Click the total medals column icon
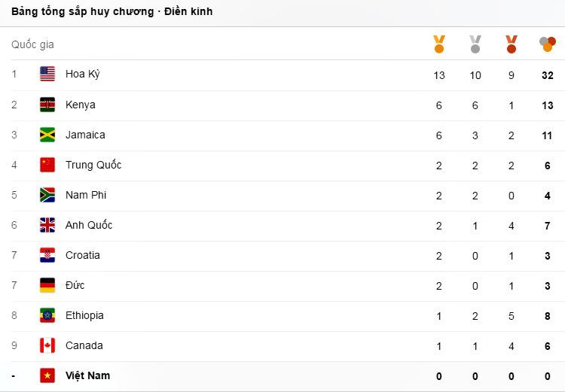Viewport: 565px width, 392px height. pos(548,44)
